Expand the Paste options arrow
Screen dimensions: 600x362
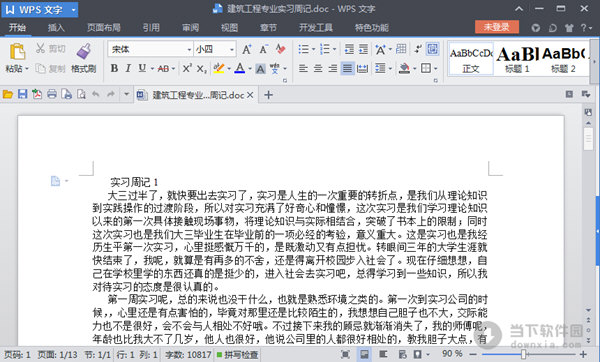27,69
